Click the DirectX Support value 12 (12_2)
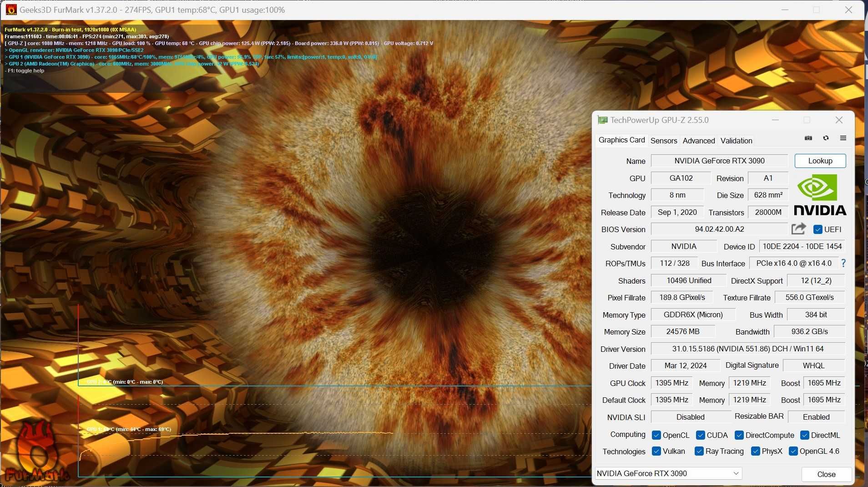Viewport: 868px width, 487px height. click(816, 280)
